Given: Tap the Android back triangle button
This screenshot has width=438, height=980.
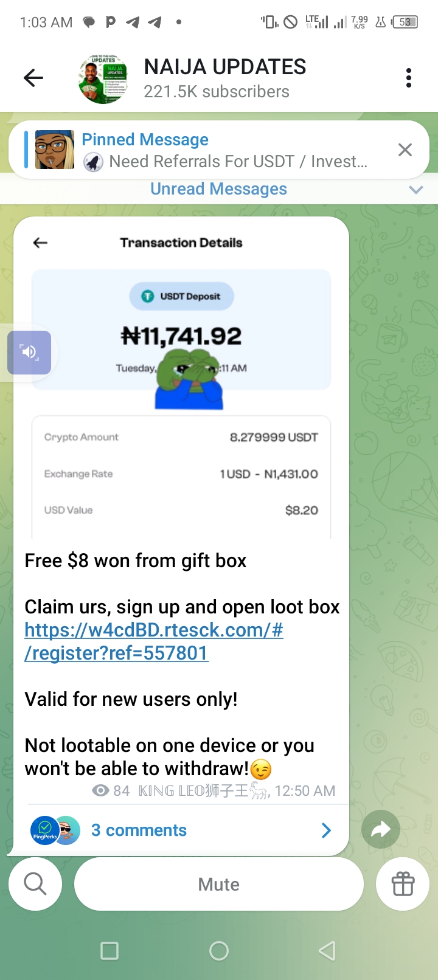Looking at the screenshot, I should (x=327, y=951).
